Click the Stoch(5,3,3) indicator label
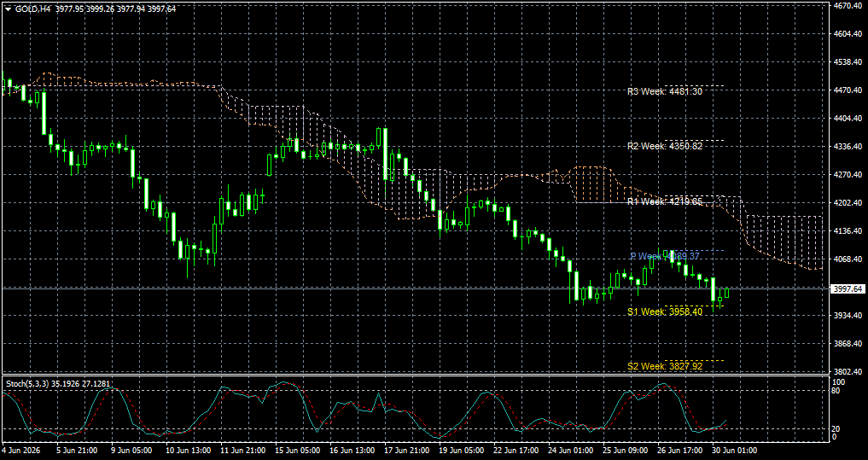This screenshot has height=460, width=868. coord(26,383)
